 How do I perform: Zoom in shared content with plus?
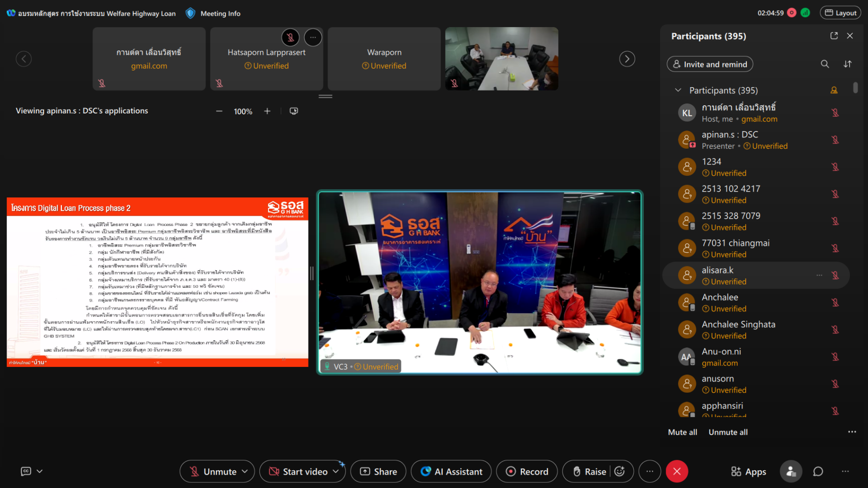pos(267,111)
